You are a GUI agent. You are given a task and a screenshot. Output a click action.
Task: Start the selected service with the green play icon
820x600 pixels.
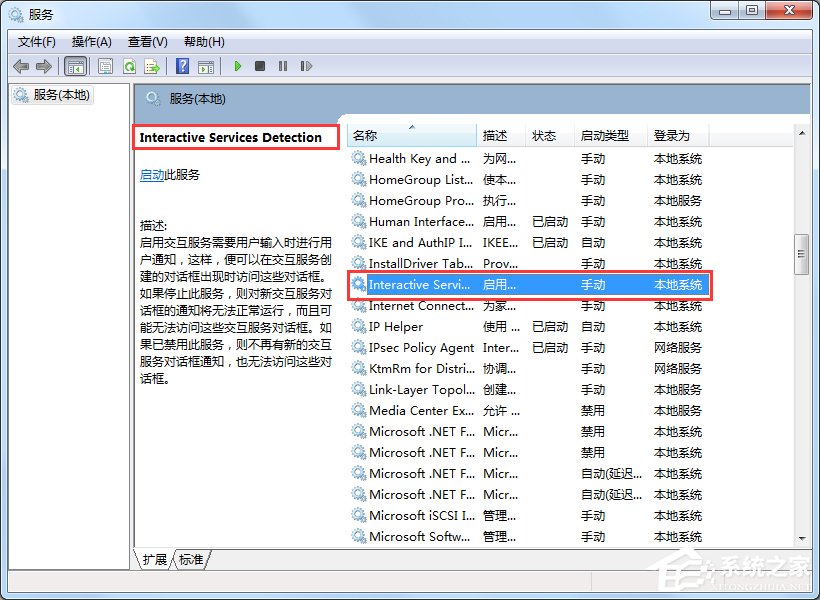pyautogui.click(x=237, y=66)
